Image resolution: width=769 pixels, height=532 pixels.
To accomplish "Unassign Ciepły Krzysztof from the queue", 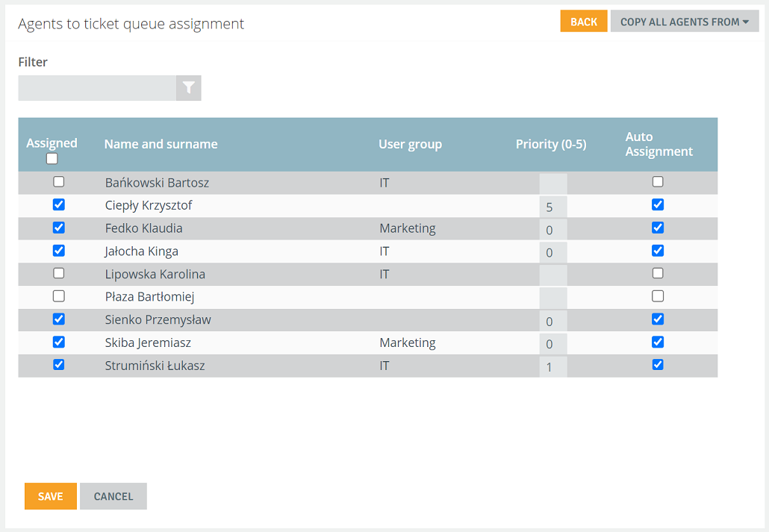I will (x=59, y=204).
